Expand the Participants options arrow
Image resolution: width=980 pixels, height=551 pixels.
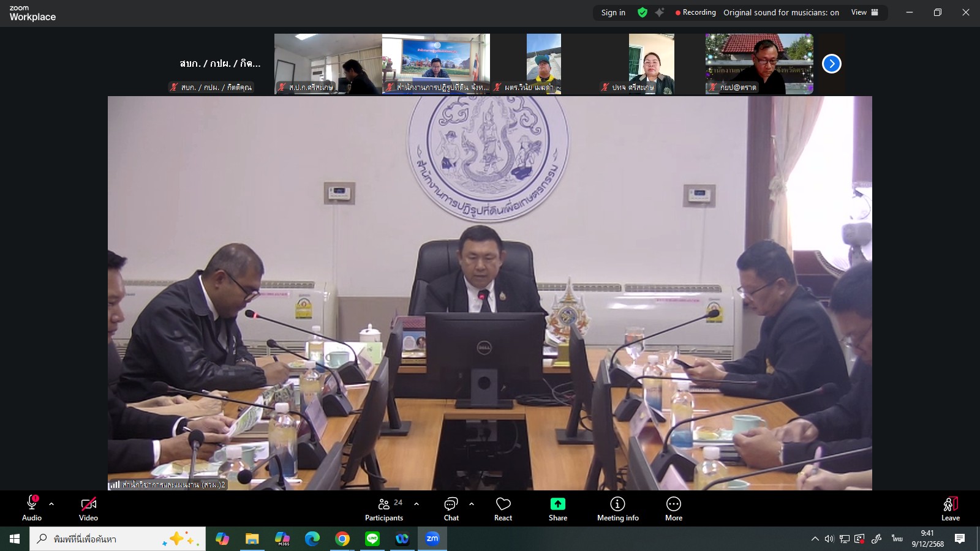coord(417,504)
